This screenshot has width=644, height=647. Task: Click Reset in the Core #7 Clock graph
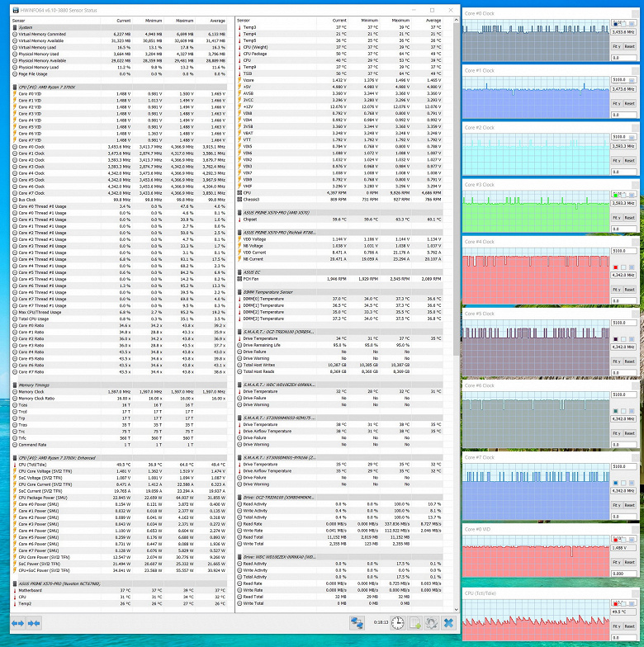coord(629,505)
